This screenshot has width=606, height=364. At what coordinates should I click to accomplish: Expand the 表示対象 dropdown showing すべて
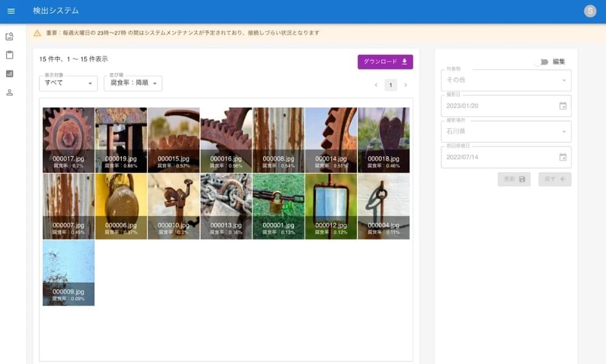pyautogui.click(x=68, y=83)
